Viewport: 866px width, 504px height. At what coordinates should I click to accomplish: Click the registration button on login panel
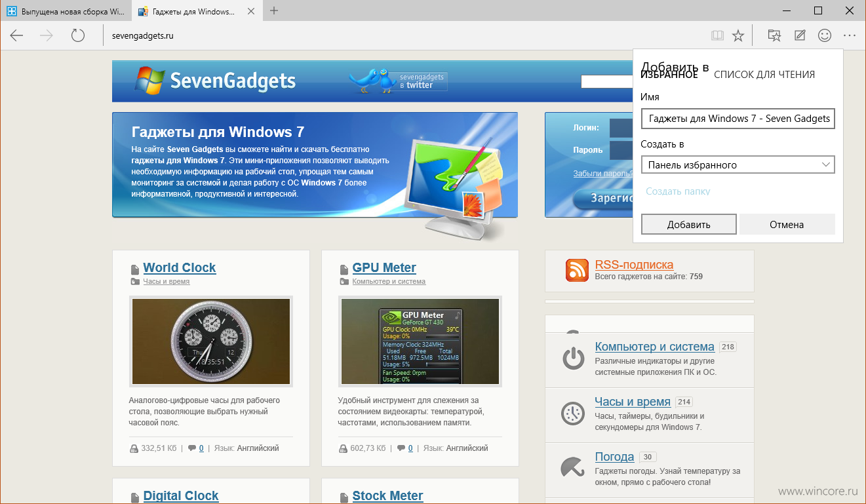pos(603,199)
